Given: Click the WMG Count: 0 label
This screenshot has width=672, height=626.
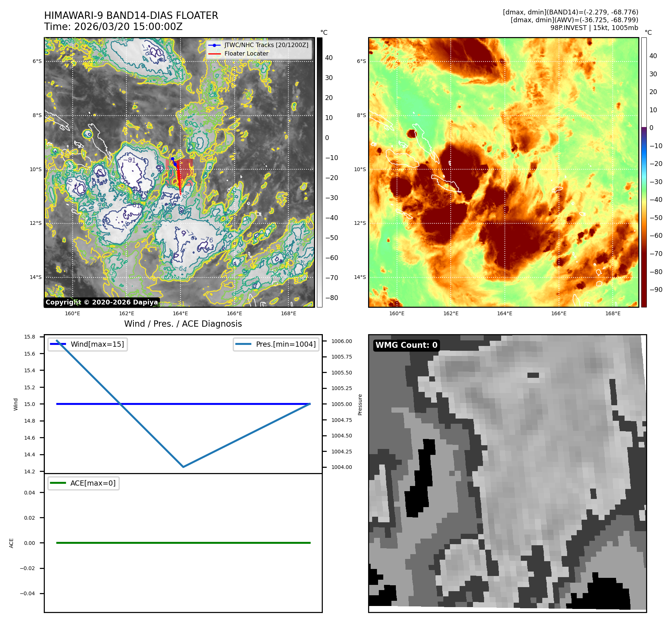Looking at the screenshot, I should [406, 345].
